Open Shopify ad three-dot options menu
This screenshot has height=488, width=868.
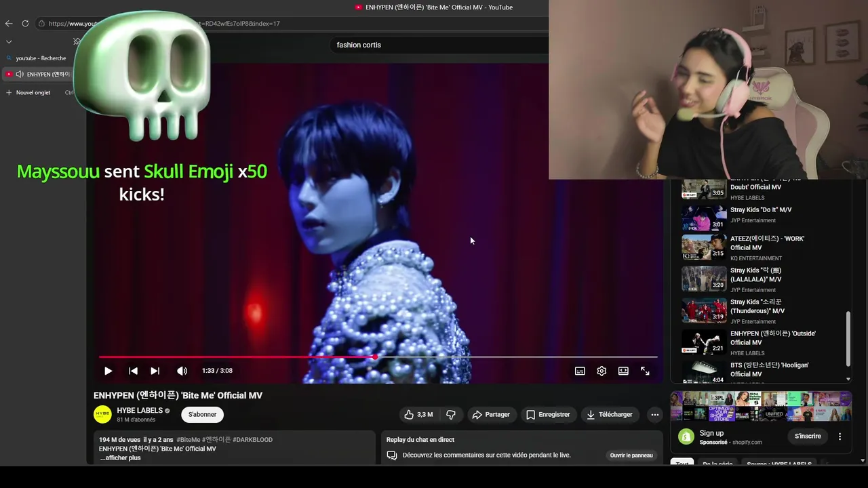point(840,436)
